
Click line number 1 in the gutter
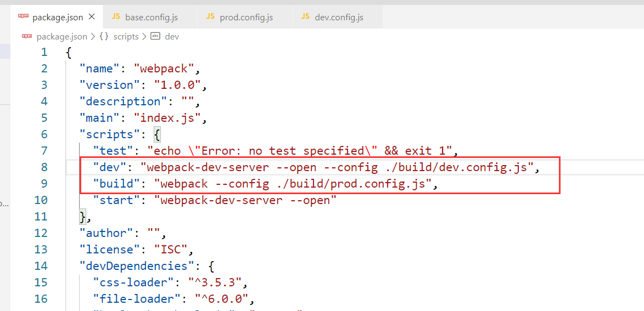[x=44, y=53]
